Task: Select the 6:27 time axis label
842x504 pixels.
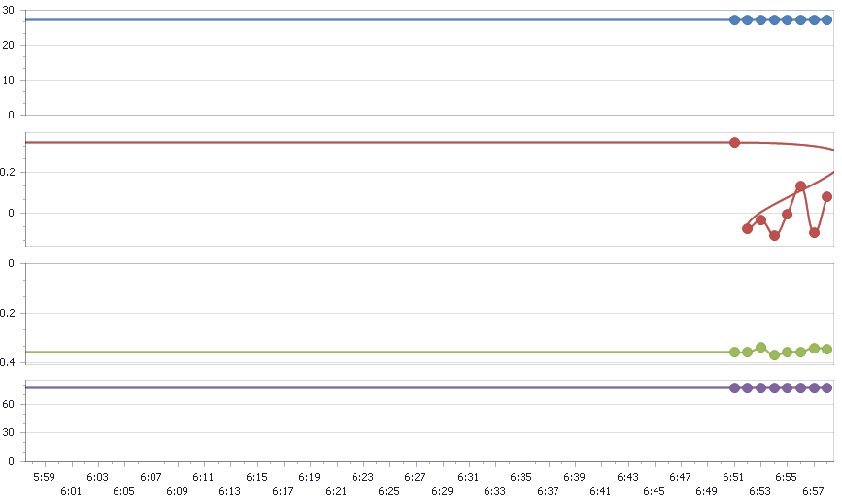Action: coord(416,477)
